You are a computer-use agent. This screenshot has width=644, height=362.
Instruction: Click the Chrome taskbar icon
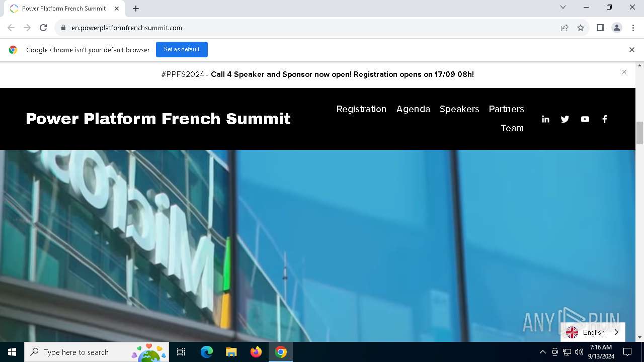(x=281, y=352)
